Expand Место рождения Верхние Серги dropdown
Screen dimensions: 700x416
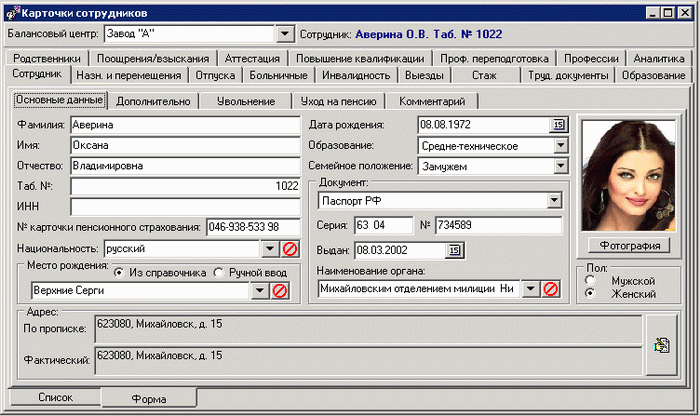click(260, 291)
